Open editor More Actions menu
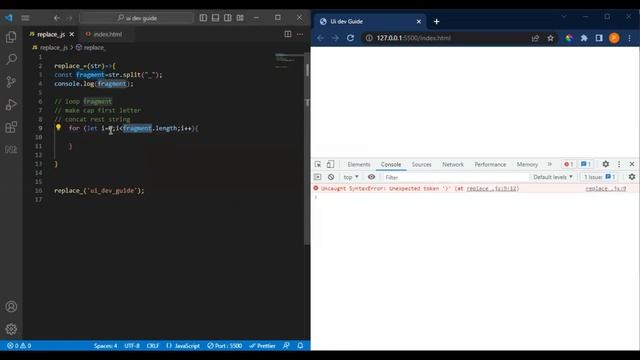640x360 pixels. coord(300,34)
